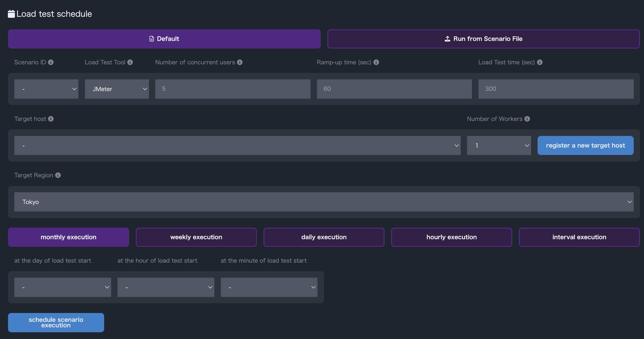This screenshot has width=644, height=339.
Task: Click the Load Test Tool info icon
Action: coord(130,62)
